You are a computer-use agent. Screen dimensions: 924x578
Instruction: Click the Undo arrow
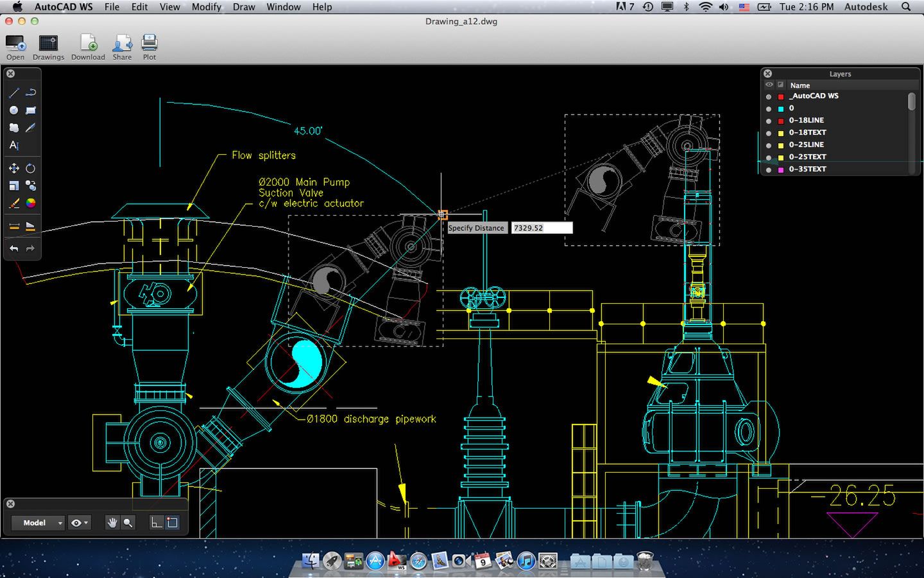click(x=13, y=249)
